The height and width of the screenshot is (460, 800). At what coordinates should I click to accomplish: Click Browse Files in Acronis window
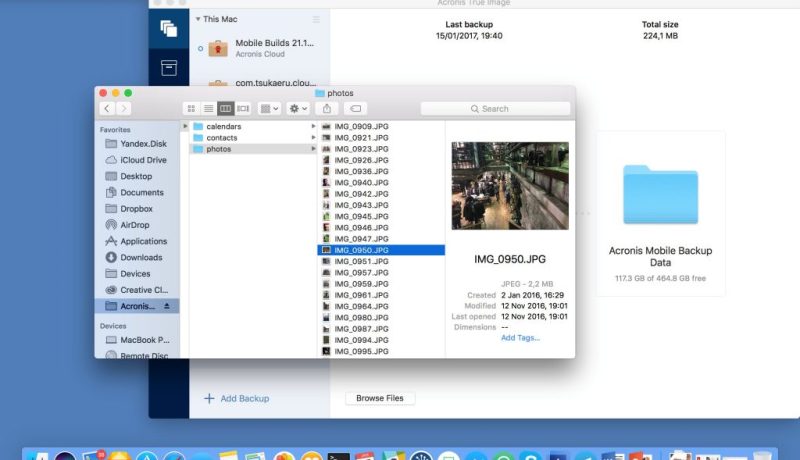[380, 398]
